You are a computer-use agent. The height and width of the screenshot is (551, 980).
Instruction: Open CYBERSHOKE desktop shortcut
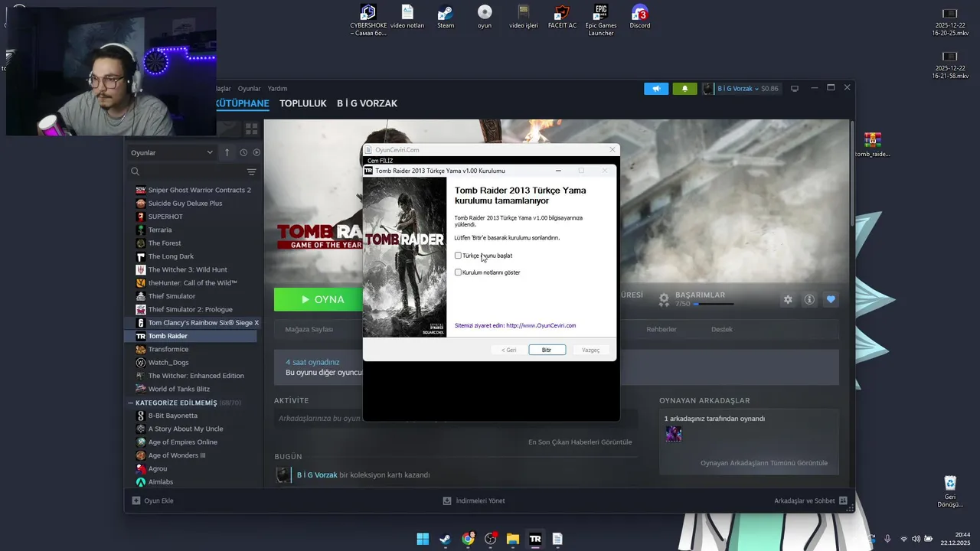pyautogui.click(x=368, y=20)
